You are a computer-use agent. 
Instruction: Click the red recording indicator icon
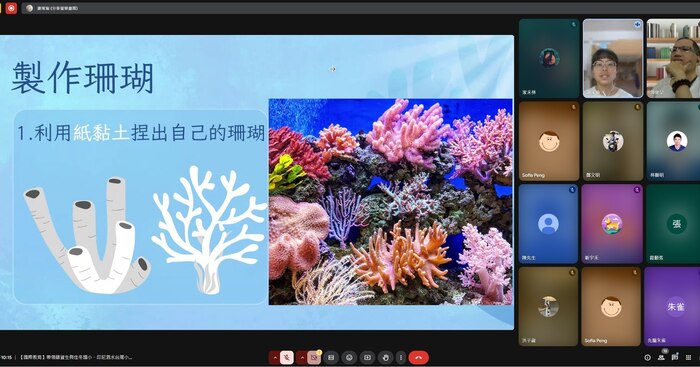point(11,8)
